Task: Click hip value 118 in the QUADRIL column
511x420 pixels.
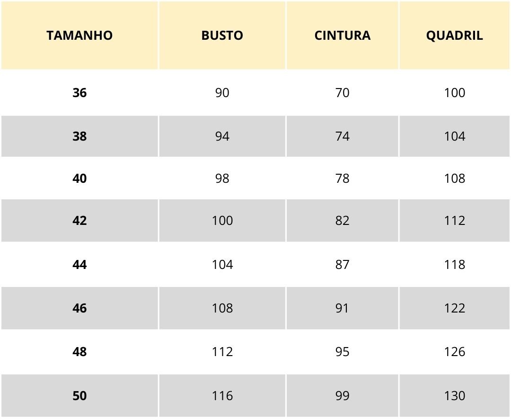Action: click(x=454, y=265)
